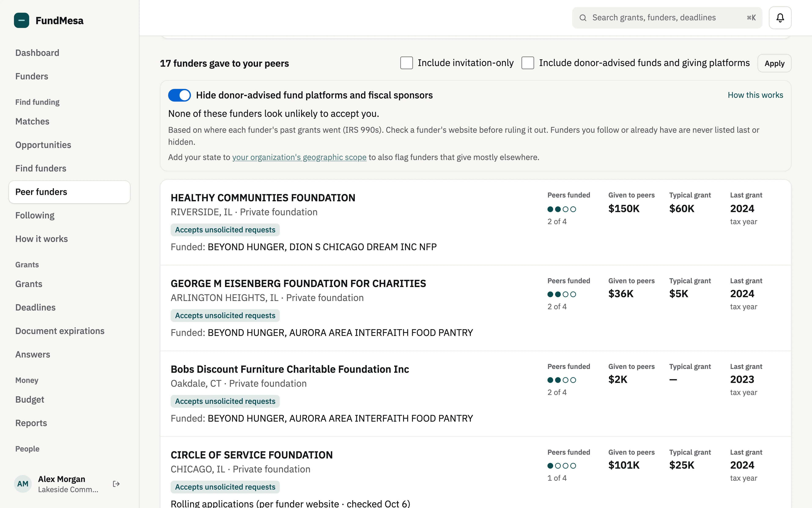812x508 pixels.
Task: Open your organization's geographic scope link
Action: 299,157
